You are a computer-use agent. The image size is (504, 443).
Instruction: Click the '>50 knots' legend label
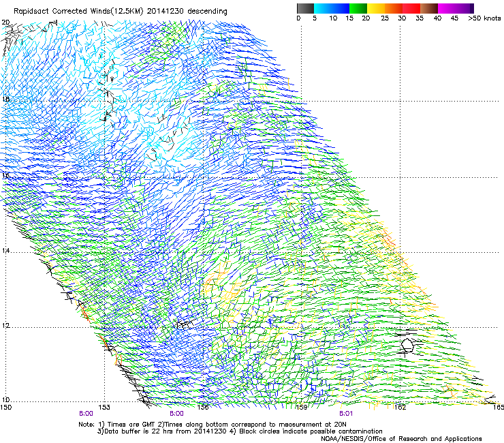(484, 18)
